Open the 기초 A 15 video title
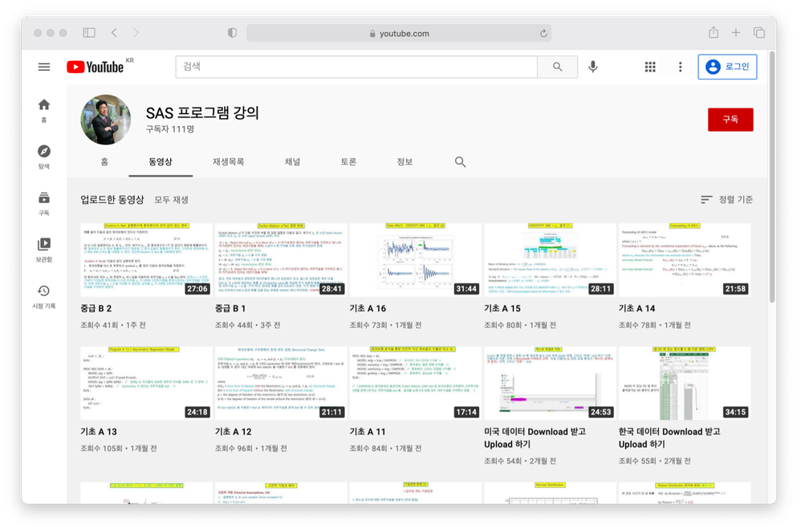The height and width of the screenshot is (532, 801). pyautogui.click(x=502, y=308)
